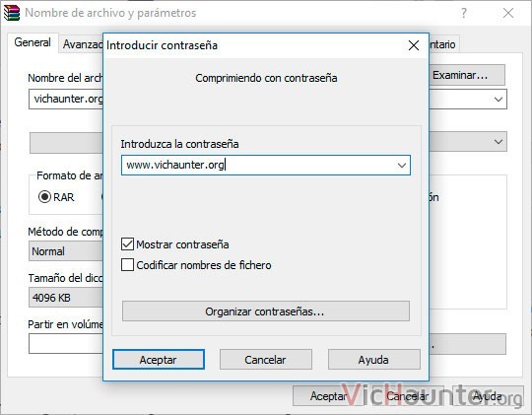Viewport: 532px width, 415px height.
Task: Uncheck Mostrar contraseña checkbox
Action: pyautogui.click(x=127, y=244)
